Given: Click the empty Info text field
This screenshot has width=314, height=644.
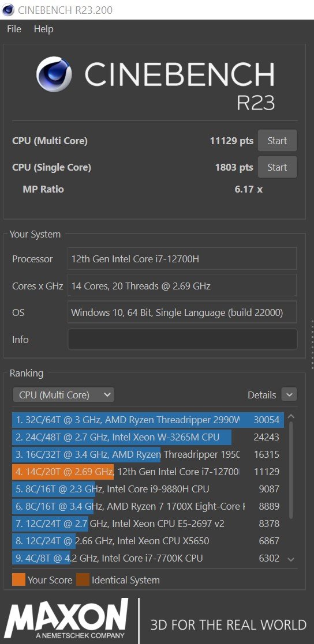Looking at the screenshot, I should pos(182,339).
